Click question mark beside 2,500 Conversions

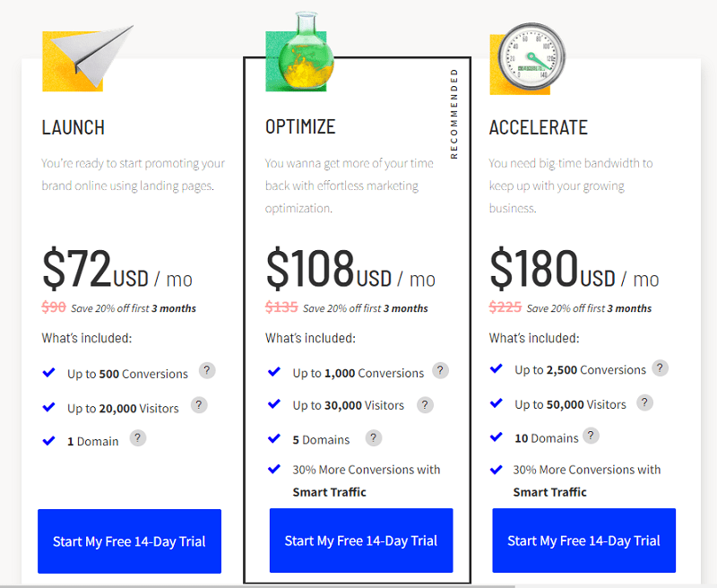pyautogui.click(x=660, y=367)
